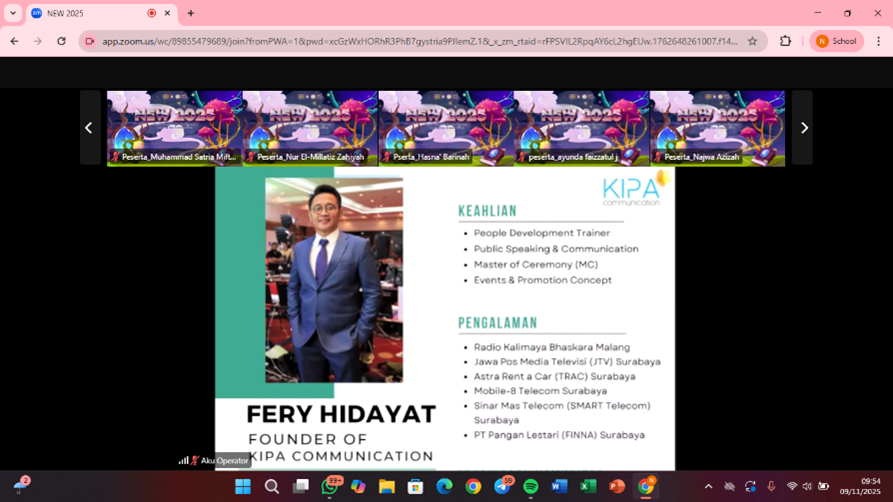Viewport: 893px width, 502px height.
Task: Open a new browser tab
Action: click(x=191, y=13)
